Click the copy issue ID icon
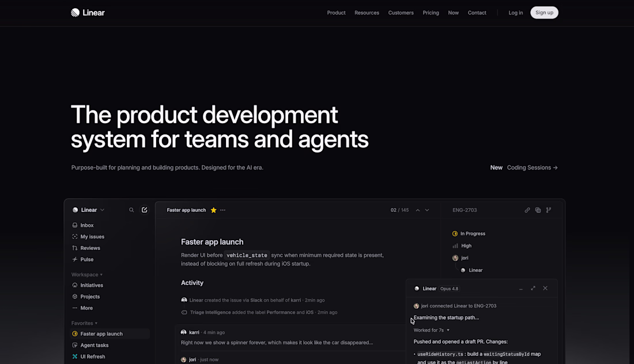The height and width of the screenshot is (364, 634). [538, 210]
